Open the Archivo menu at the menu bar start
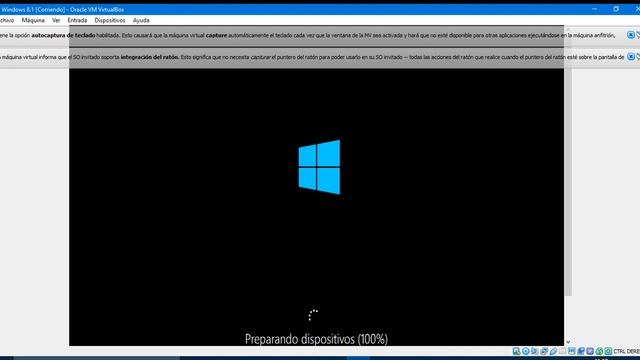Viewport: 640px width, 360px height. click(7, 20)
